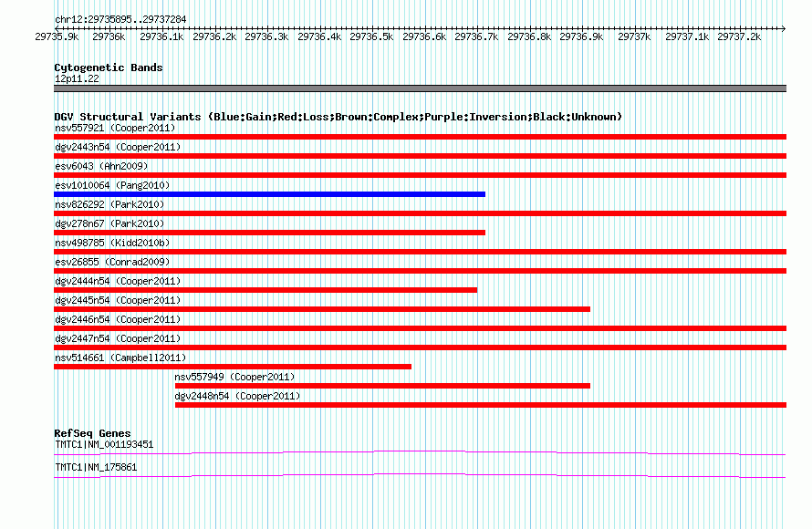Viewport: 812px width, 529px height.
Task: Select the red bar for esv26855
Action: (x=420, y=271)
